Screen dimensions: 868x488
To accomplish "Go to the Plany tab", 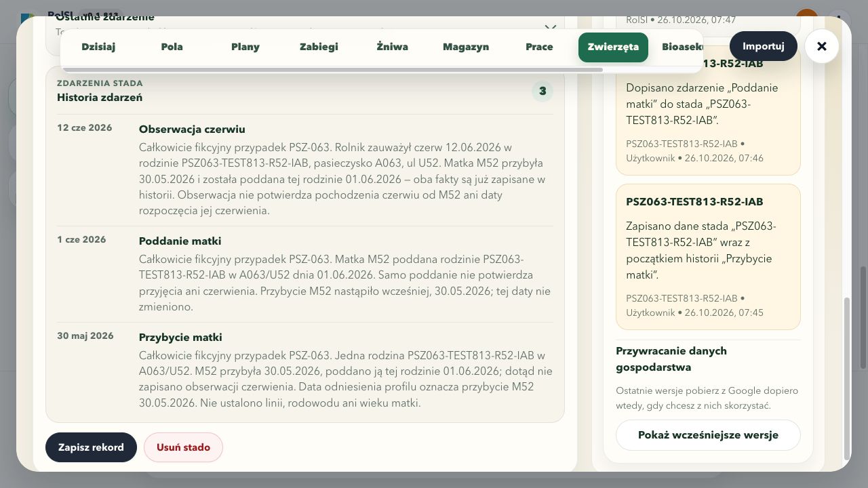I will (245, 47).
